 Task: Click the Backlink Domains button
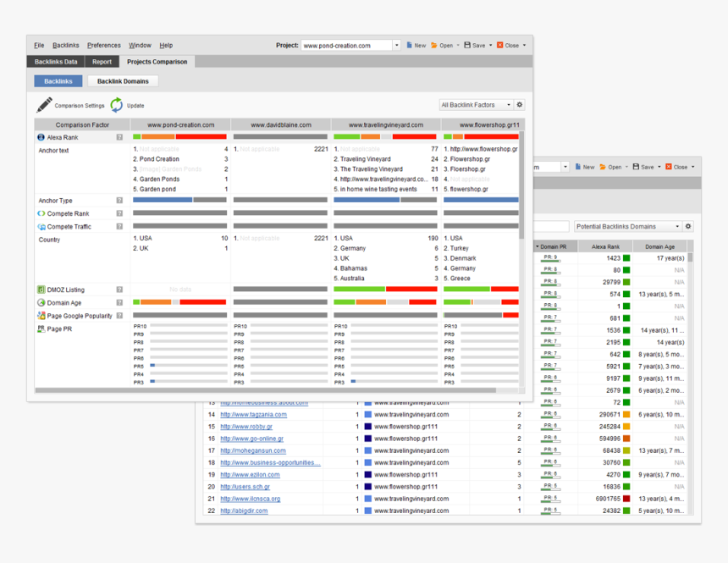123,80
